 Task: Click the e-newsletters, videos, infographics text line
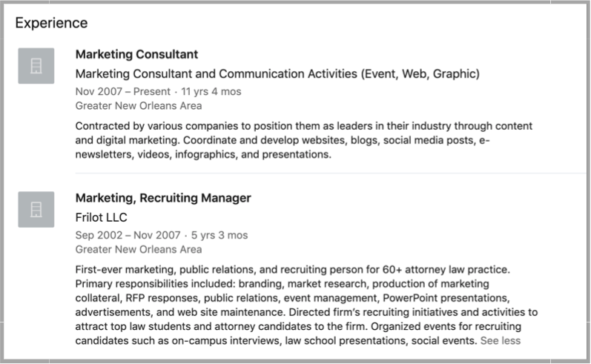pos(203,154)
